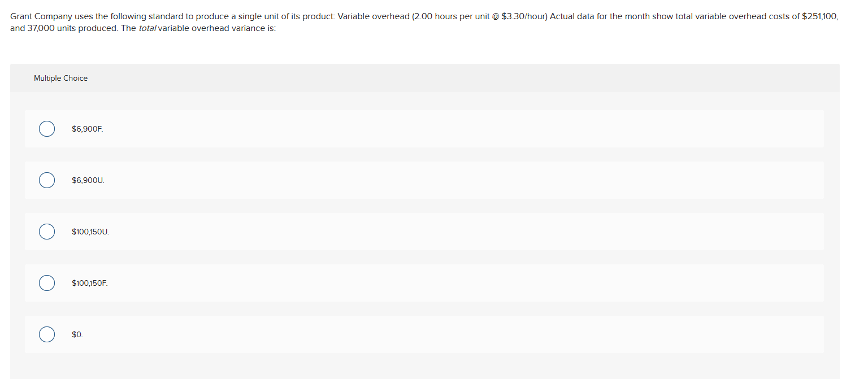Screen dimensions: 868x379
Task: Click the $100,150F. answer label text
Action: [89, 283]
